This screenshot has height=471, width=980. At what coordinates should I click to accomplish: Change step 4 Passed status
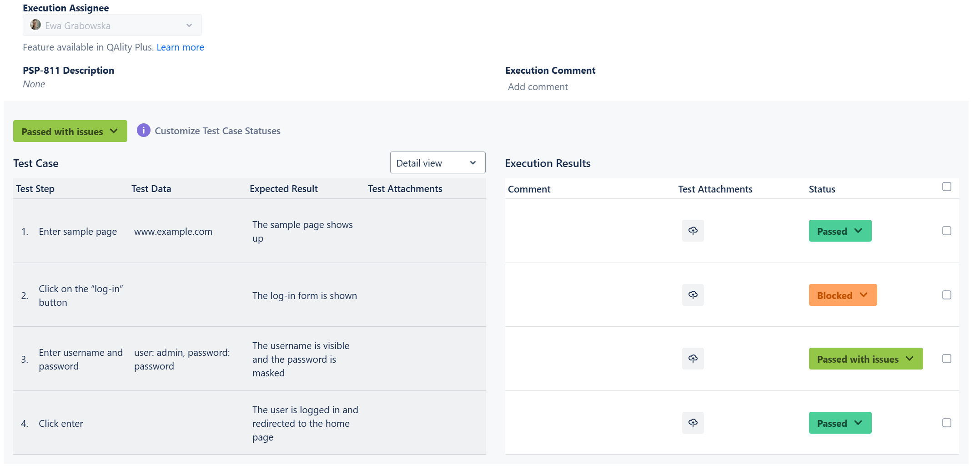point(840,423)
